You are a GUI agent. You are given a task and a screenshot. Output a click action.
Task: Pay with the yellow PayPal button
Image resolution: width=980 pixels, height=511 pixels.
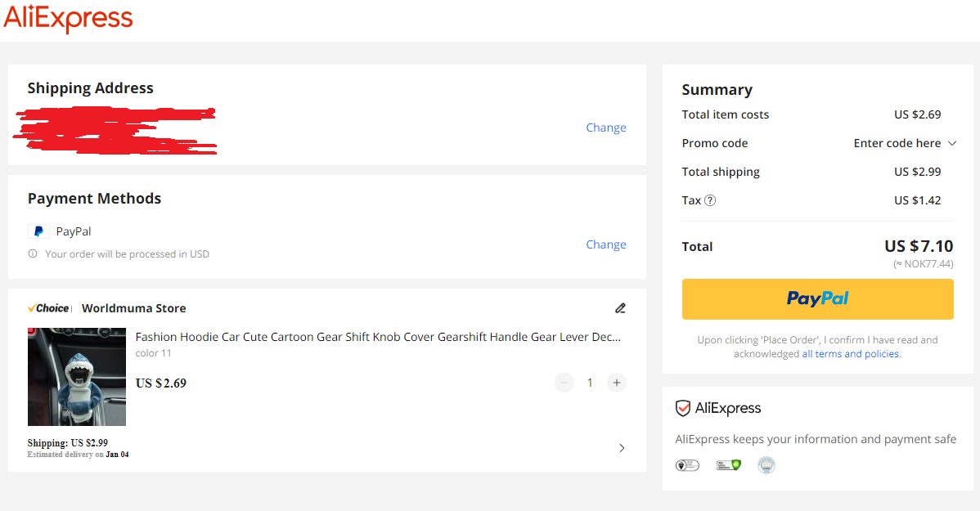pyautogui.click(x=817, y=299)
